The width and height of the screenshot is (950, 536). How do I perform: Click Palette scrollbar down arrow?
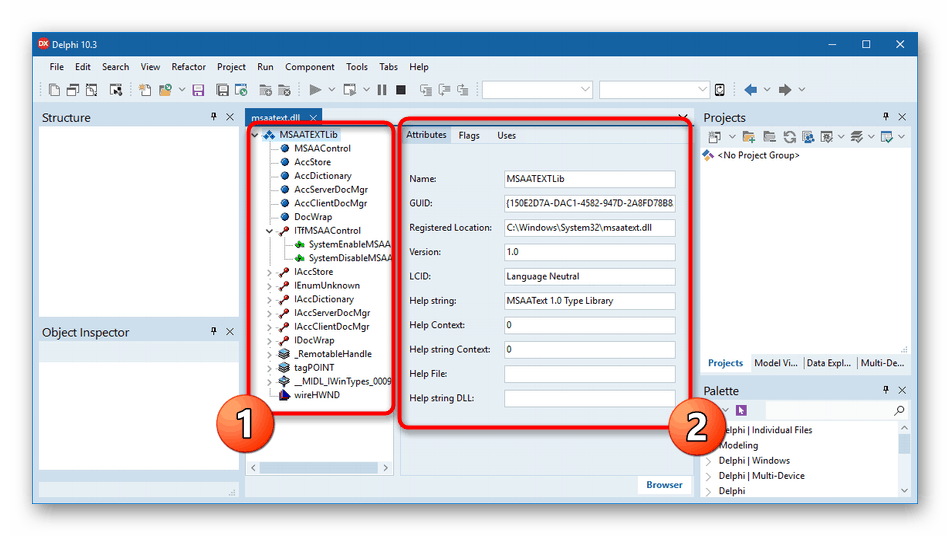pos(904,491)
